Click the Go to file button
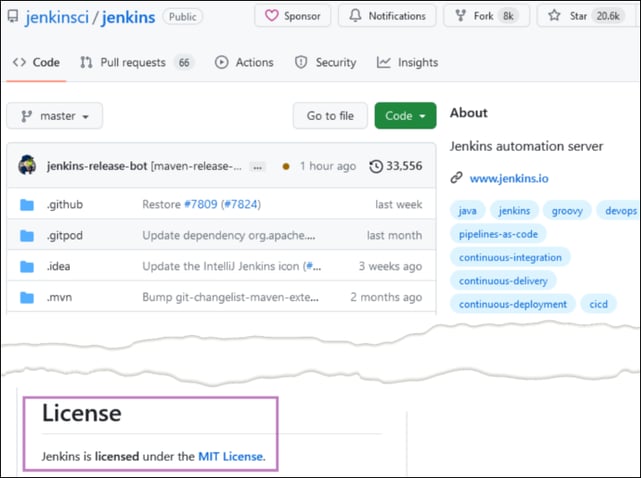 [x=329, y=116]
